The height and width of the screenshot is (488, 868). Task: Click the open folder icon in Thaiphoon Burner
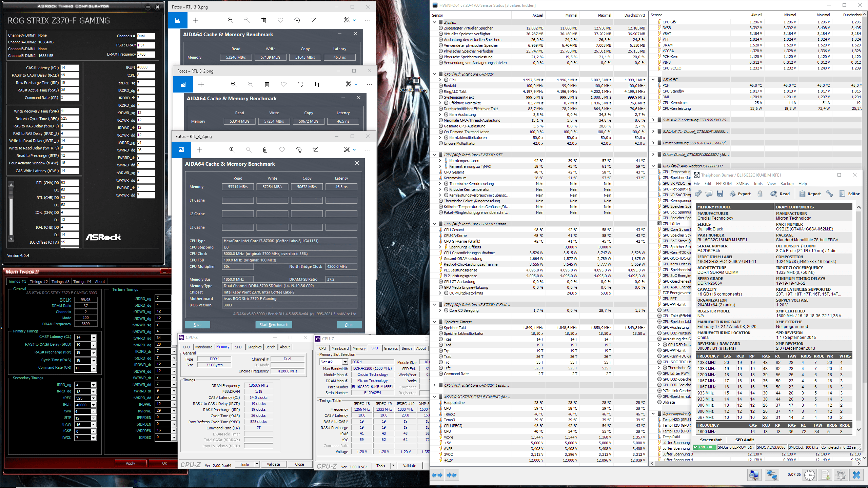coord(709,194)
